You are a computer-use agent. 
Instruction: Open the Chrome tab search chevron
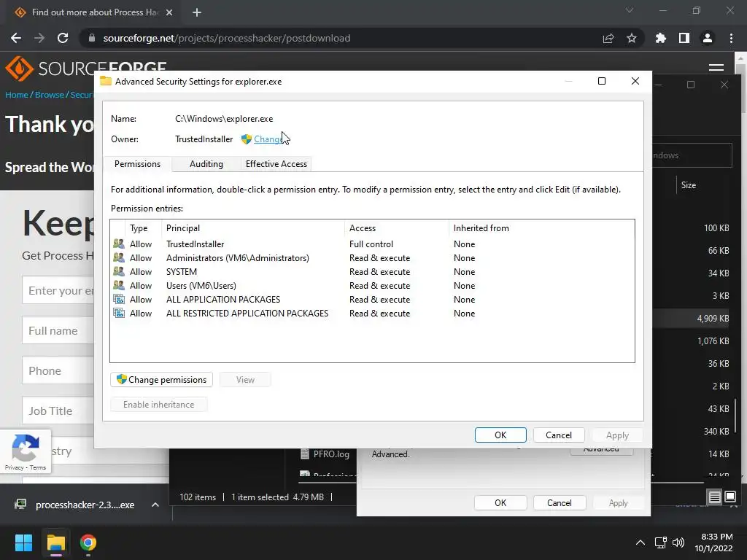(x=630, y=10)
